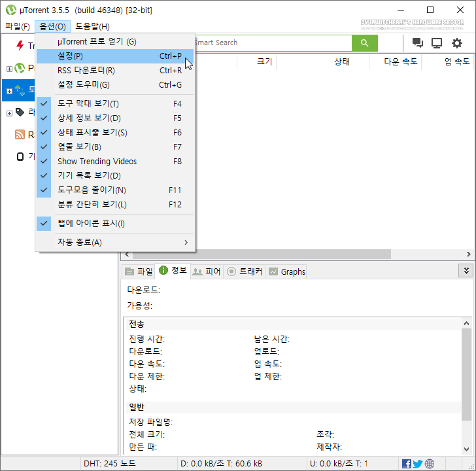Select the green µTorrent logo sidebar item

pos(20,68)
